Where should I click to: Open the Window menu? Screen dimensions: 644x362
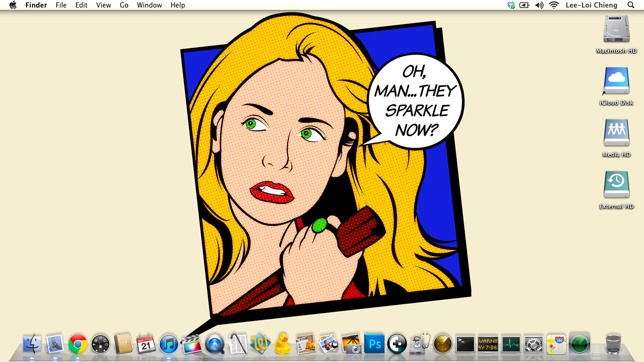point(150,5)
